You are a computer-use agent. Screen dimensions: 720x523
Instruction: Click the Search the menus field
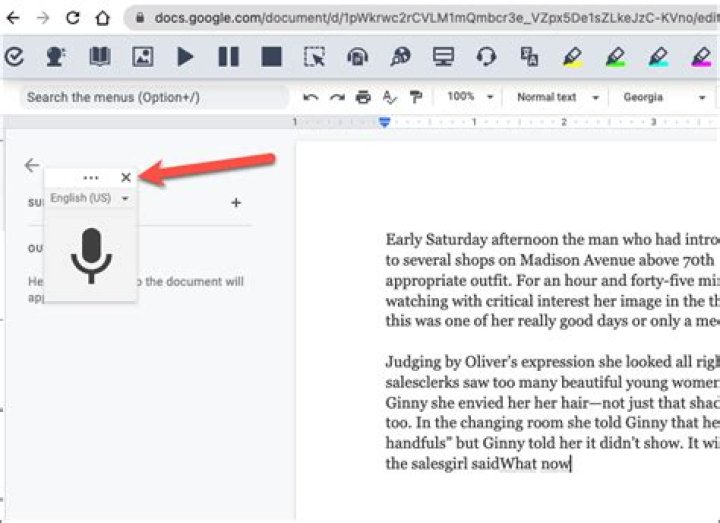click(x=154, y=97)
